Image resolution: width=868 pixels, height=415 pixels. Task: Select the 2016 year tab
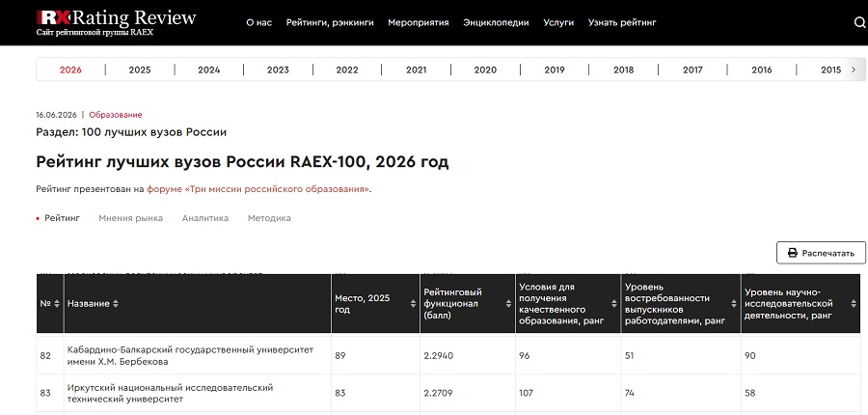(762, 69)
